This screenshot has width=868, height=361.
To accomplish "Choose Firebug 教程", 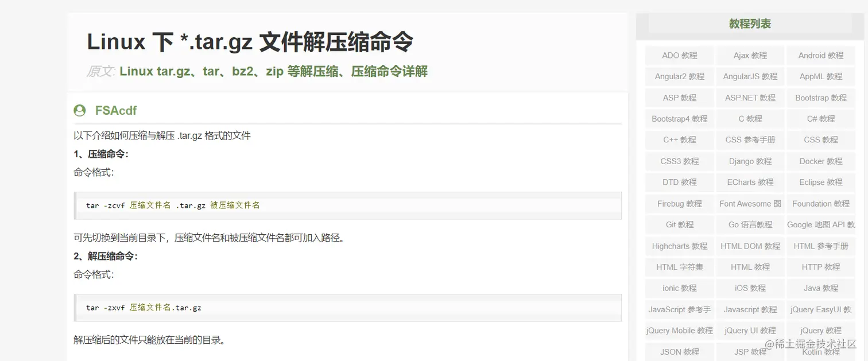I will point(680,204).
